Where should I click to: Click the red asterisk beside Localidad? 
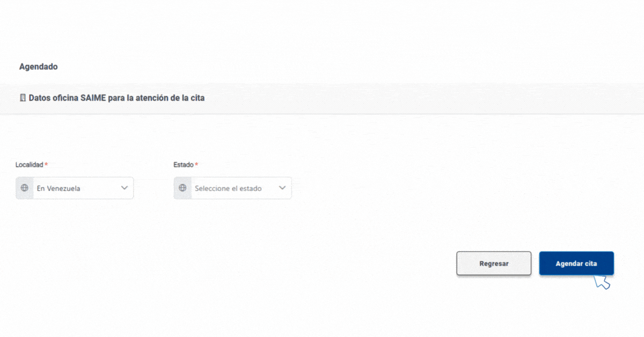(46, 164)
